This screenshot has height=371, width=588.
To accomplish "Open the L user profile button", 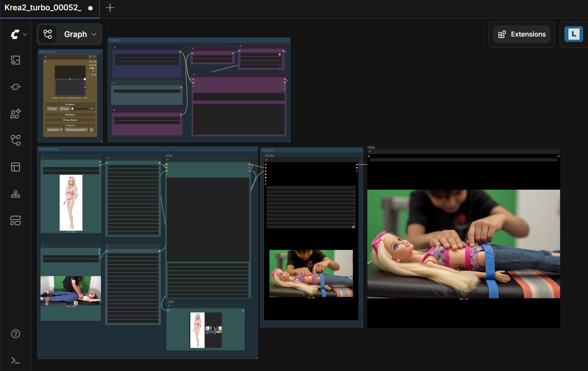I will 574,34.
